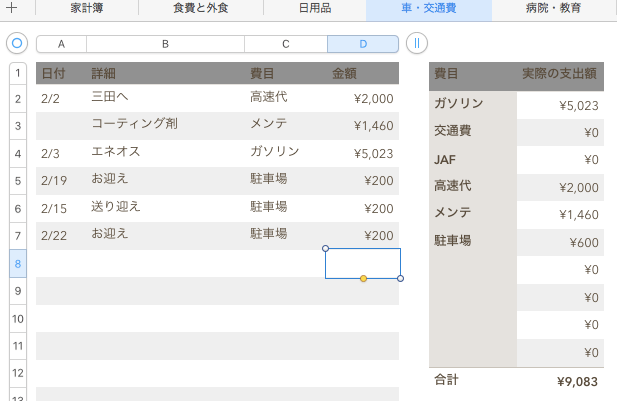Image resolution: width=617 pixels, height=401 pixels.
Task: Click the 詳細 header cell
Action: [166, 73]
